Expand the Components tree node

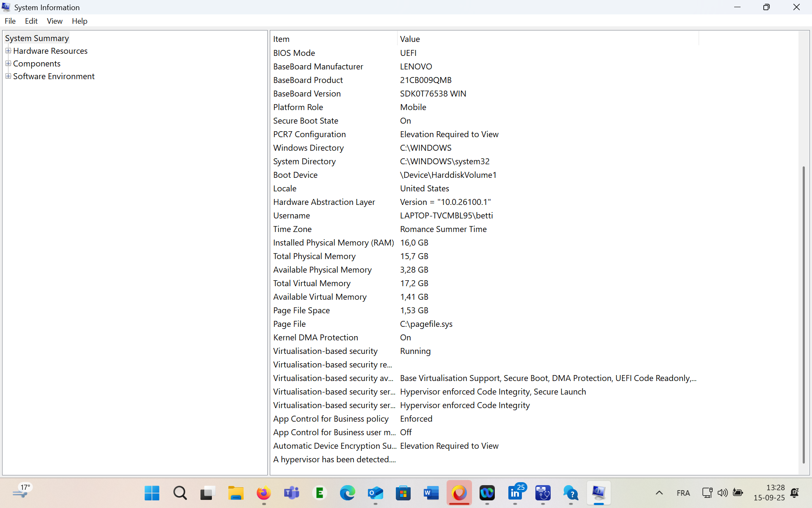coord(8,63)
